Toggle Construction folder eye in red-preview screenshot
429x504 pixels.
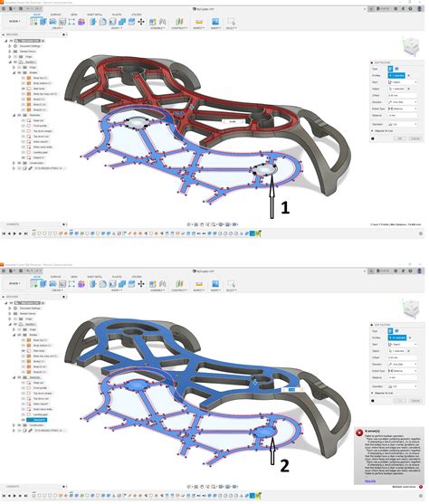coord(19,163)
